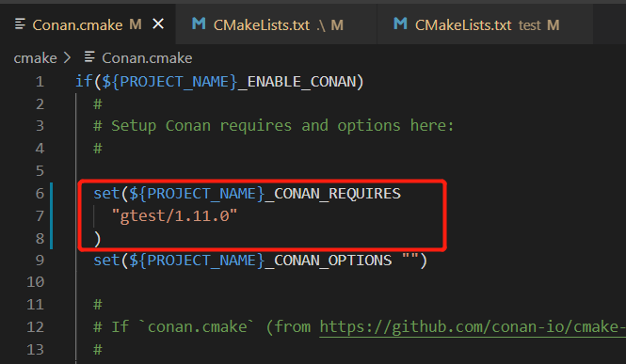The image size is (626, 364).
Task: Click the Conan.cmake tab file icon
Action: point(20,24)
